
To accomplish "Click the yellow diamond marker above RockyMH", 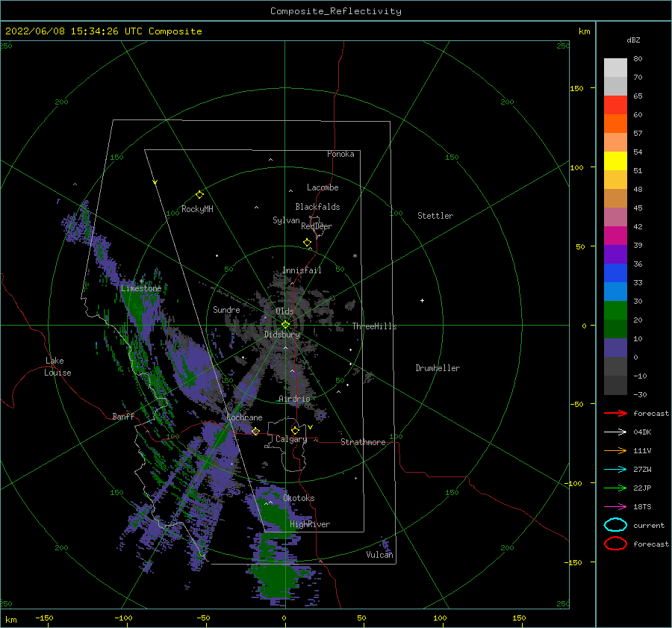I will (199, 195).
